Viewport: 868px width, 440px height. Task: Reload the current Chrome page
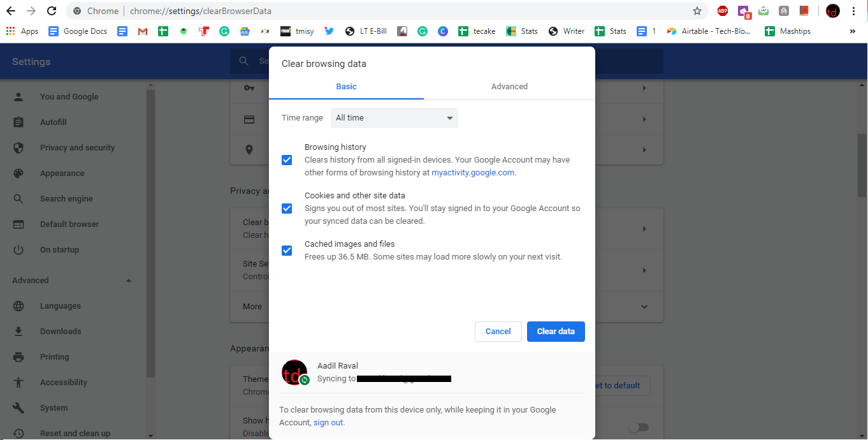click(x=52, y=11)
